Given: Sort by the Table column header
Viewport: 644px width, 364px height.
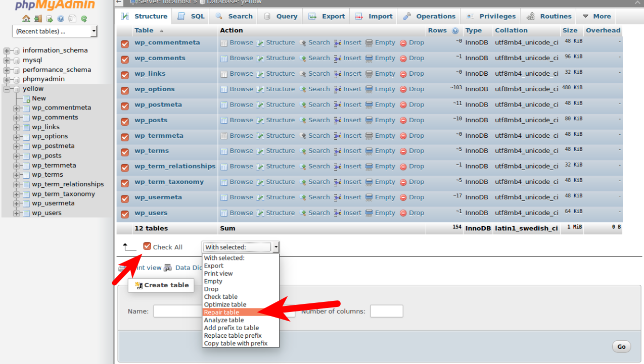Looking at the screenshot, I should (x=144, y=30).
